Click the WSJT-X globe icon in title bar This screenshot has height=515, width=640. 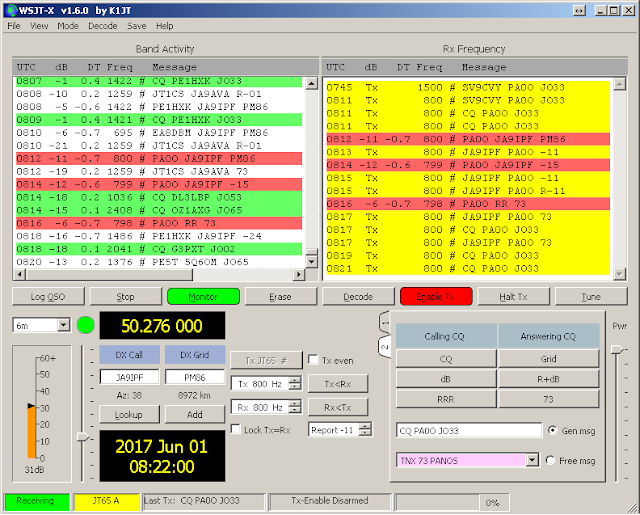[x=12, y=10]
